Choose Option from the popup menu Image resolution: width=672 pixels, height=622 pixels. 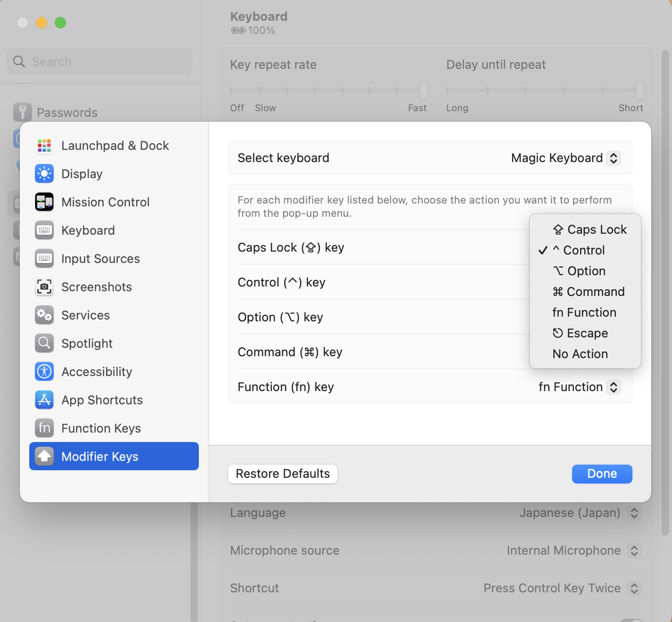[585, 271]
